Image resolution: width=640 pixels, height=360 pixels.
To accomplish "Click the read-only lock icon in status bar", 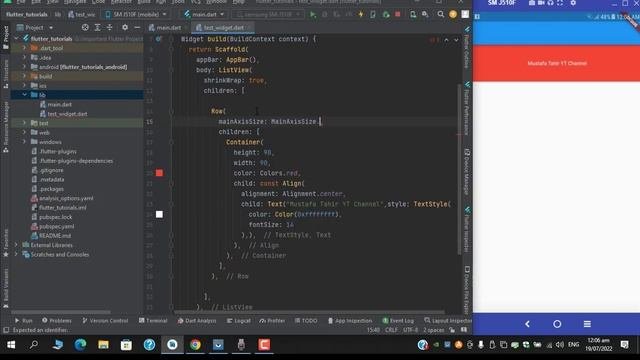I will tap(452, 330).
